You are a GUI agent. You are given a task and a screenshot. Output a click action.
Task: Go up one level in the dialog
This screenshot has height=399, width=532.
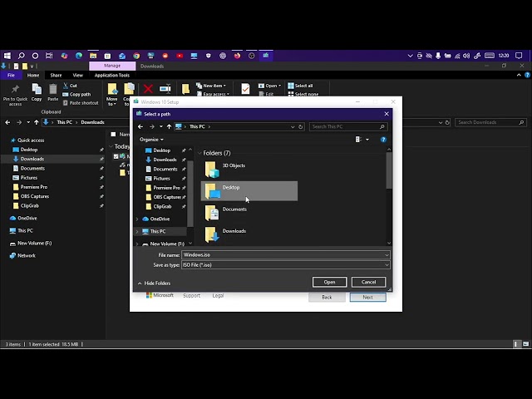click(169, 127)
